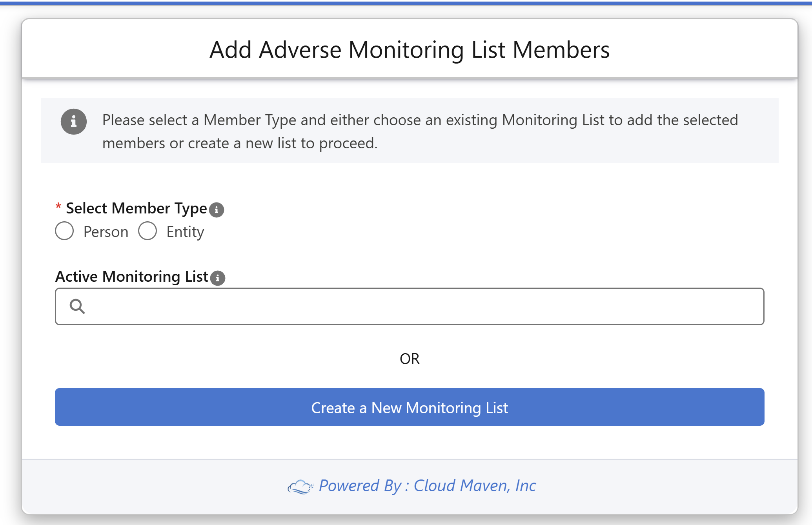Click the instruction text starting with Please select
Image resolution: width=812 pixels, height=525 pixels.
[420, 131]
